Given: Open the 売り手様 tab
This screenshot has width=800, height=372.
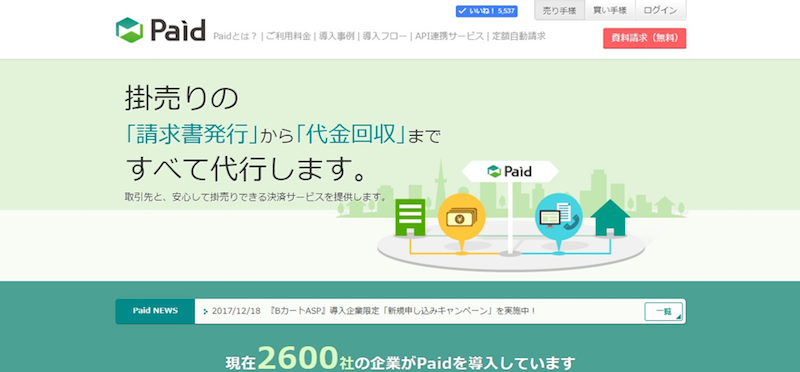Looking at the screenshot, I should tap(559, 11).
